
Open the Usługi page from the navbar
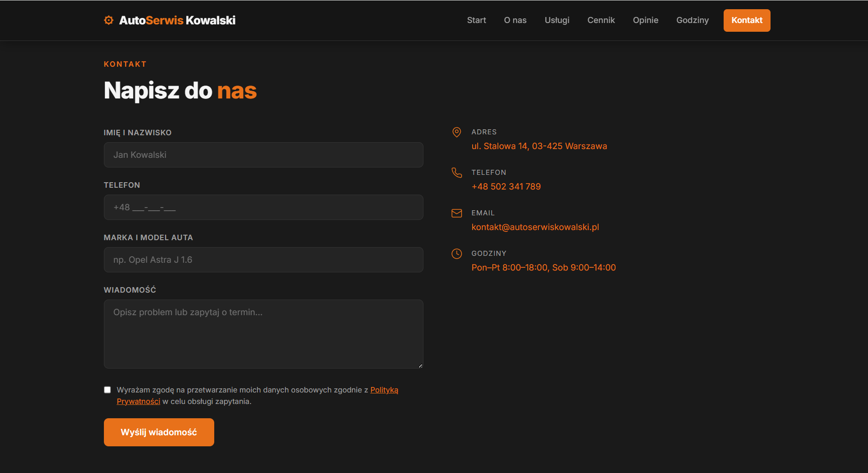[x=557, y=20]
